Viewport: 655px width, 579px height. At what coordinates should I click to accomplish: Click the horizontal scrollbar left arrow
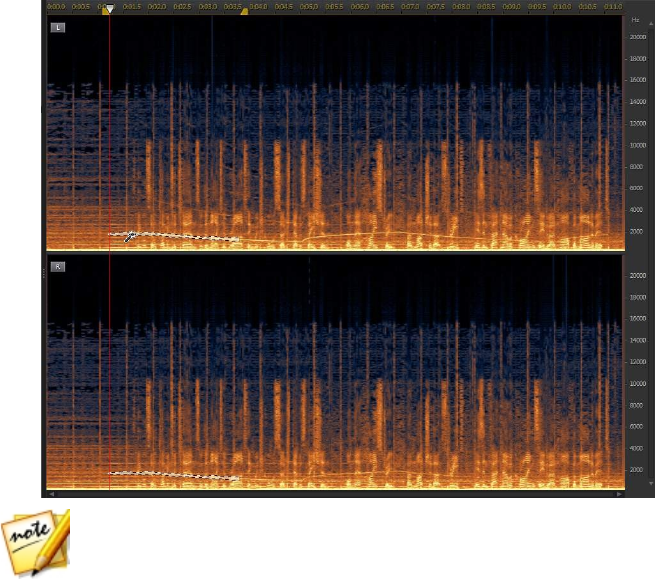51,494
